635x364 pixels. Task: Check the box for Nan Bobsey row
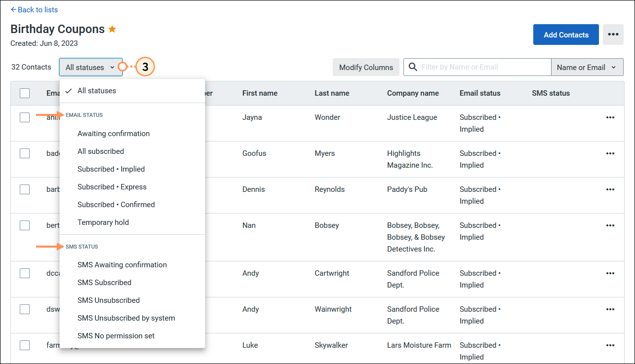(25, 225)
